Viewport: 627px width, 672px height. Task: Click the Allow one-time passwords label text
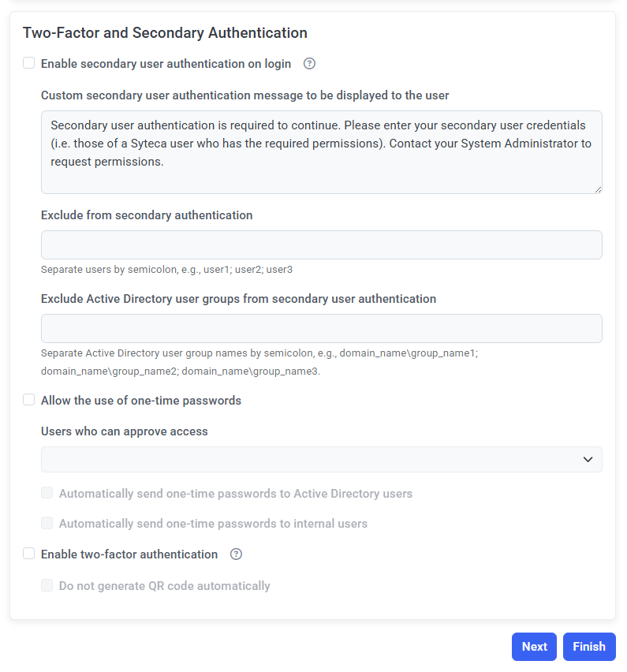(x=141, y=401)
